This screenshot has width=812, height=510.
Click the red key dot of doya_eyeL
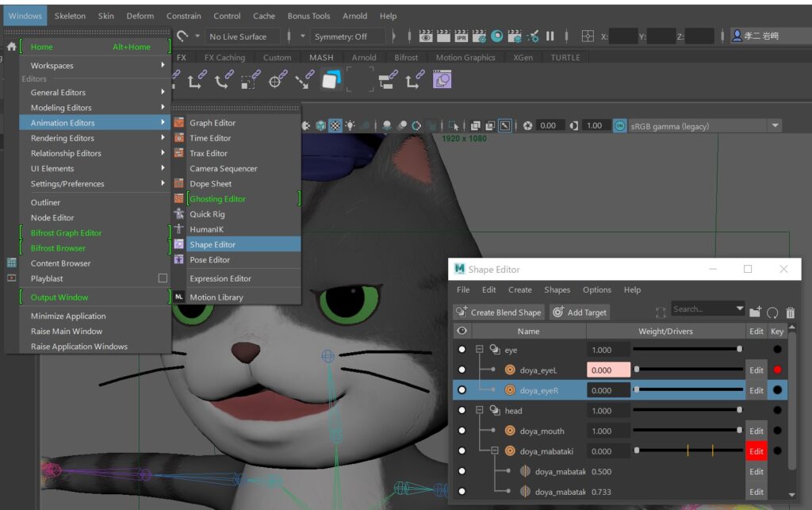(777, 370)
